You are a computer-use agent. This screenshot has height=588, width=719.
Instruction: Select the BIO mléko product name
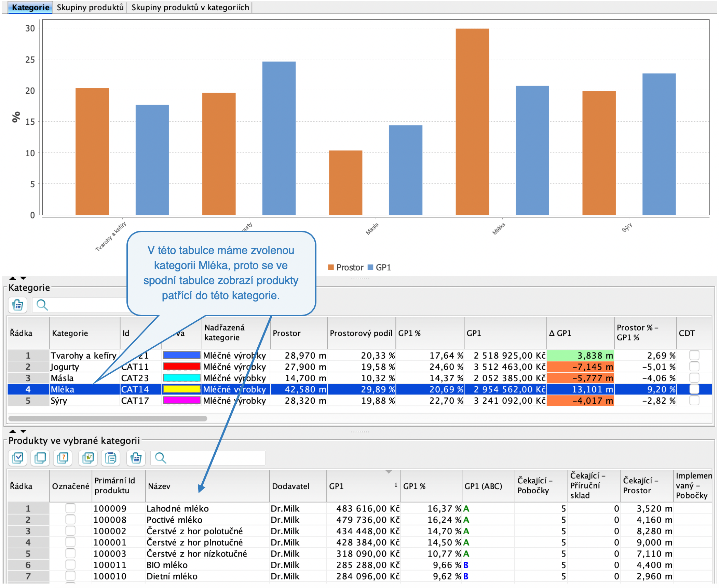[x=167, y=565]
